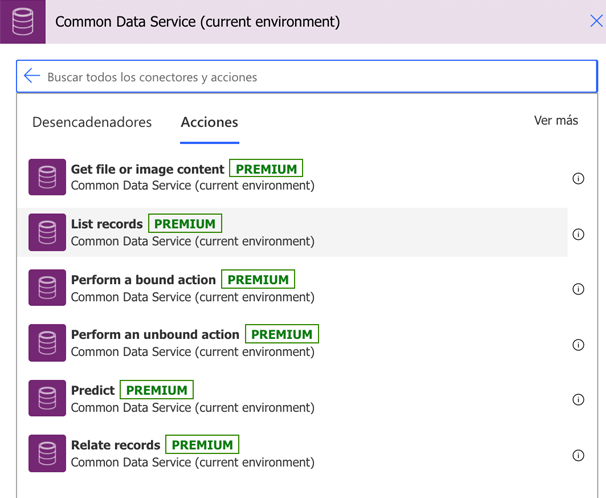The image size is (606, 498).
Task: Show info for 'Perform a bound action'
Action: click(578, 289)
